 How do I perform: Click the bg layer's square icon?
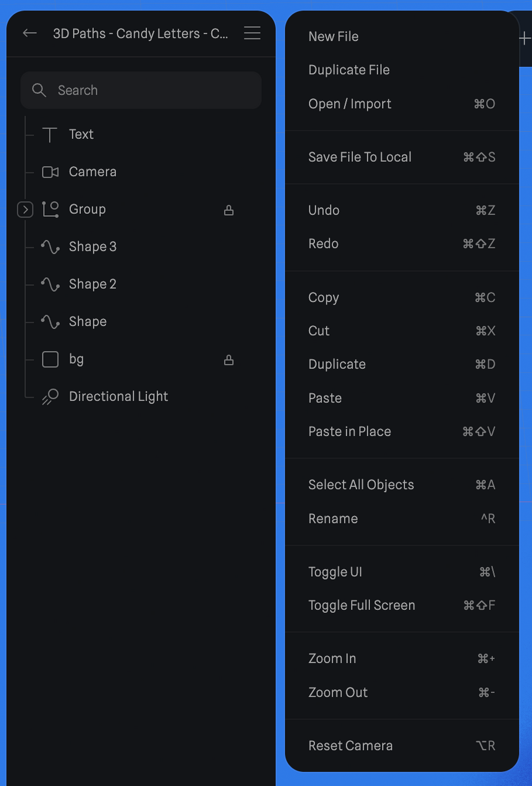[x=50, y=359]
